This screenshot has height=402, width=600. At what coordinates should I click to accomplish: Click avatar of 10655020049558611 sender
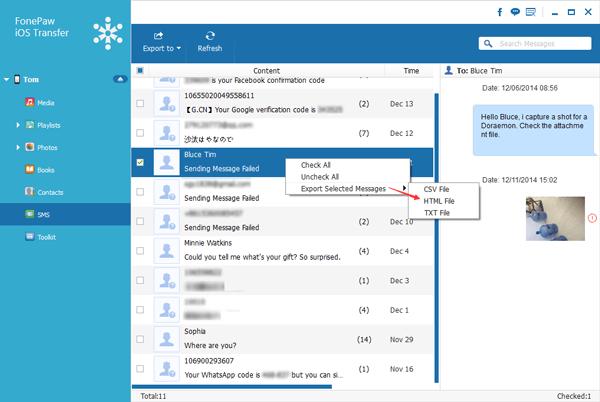pos(166,103)
